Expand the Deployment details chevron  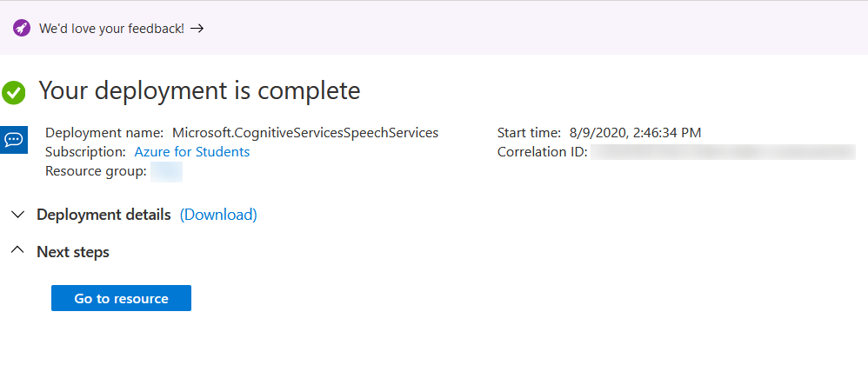coord(17,215)
